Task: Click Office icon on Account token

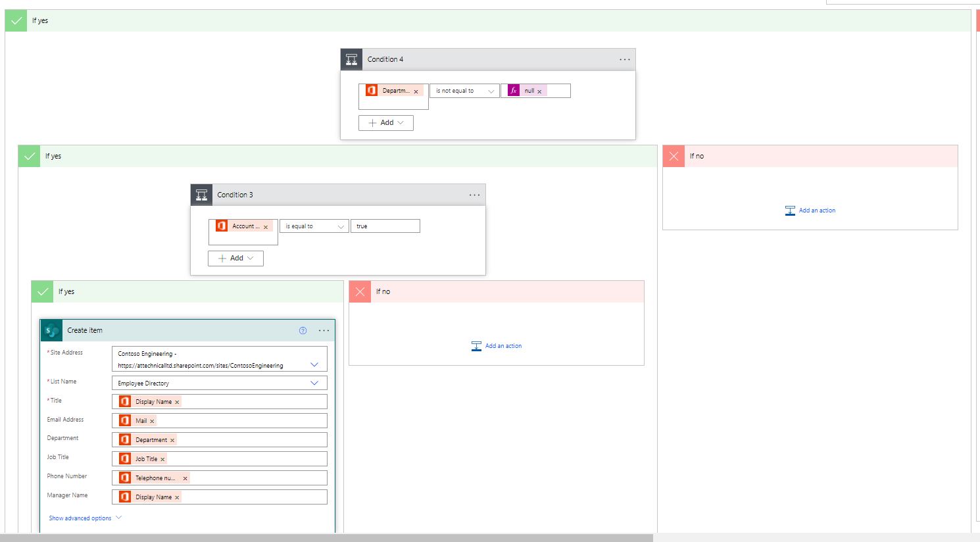Action: coord(222,226)
